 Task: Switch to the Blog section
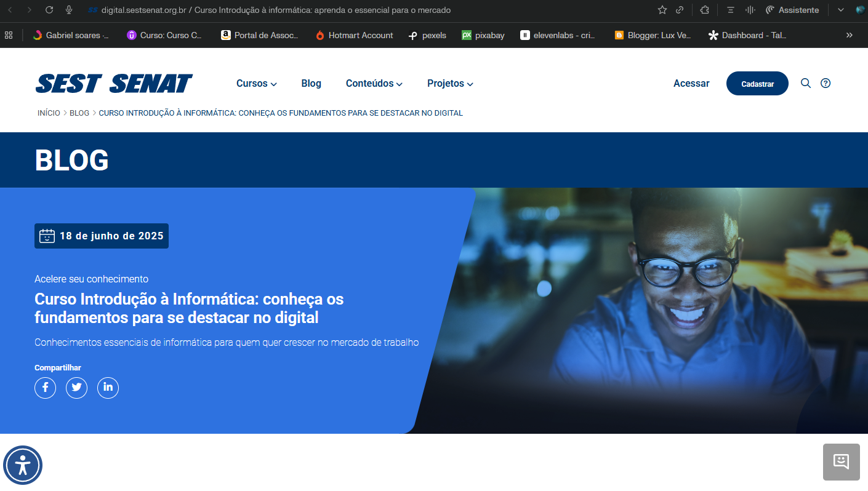(311, 83)
